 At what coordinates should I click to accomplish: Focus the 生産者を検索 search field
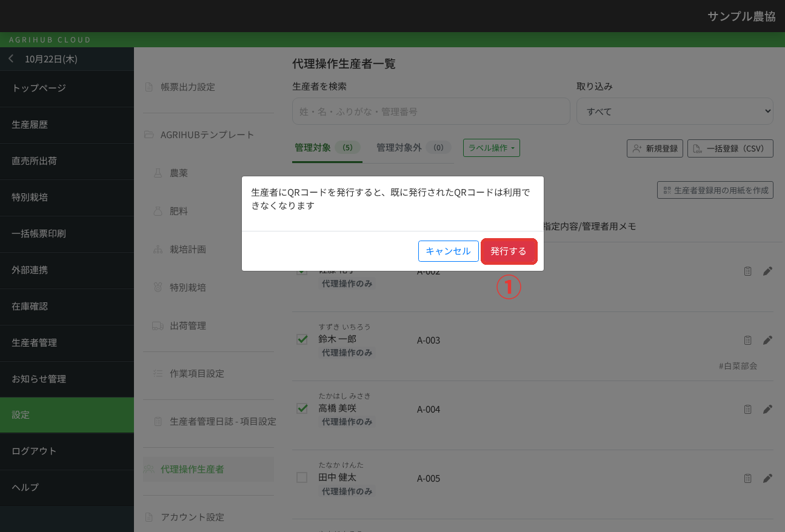pyautogui.click(x=431, y=111)
